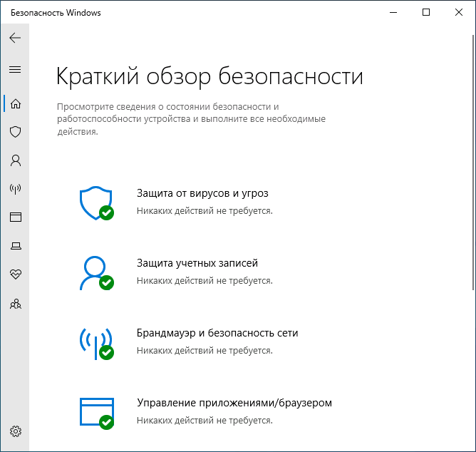Click the vertical scrollbar thumb
This screenshot has width=476, height=452.
coord(473,163)
